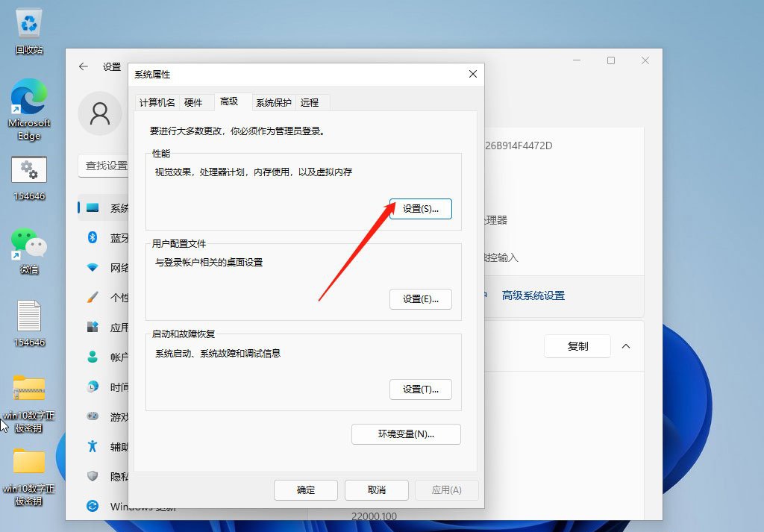Viewport: 764px width, 532px height.
Task: Switch to the 系统保护 tab
Action: (273, 103)
